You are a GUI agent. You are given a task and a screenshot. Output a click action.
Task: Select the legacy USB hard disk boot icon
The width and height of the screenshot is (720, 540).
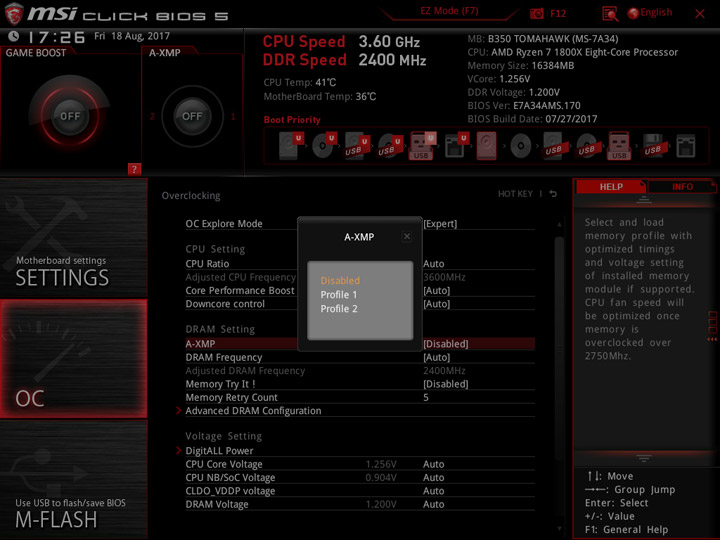click(x=554, y=146)
